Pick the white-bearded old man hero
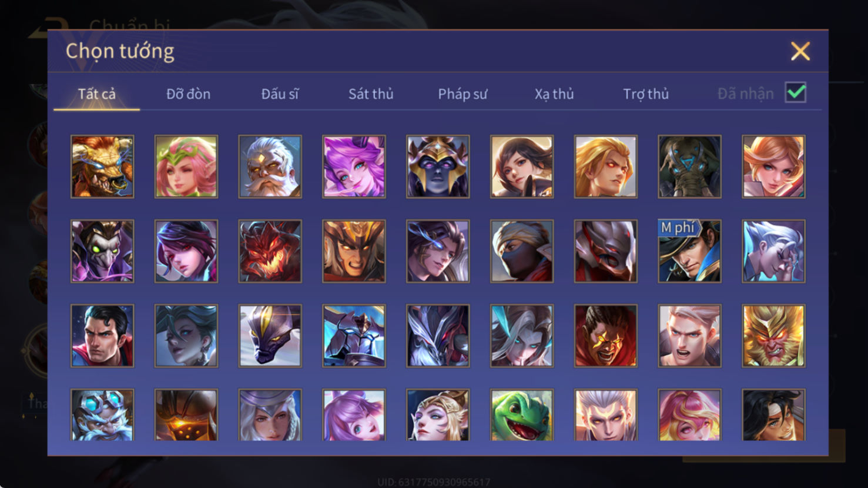Image resolution: width=868 pixels, height=488 pixels. pos(270,166)
